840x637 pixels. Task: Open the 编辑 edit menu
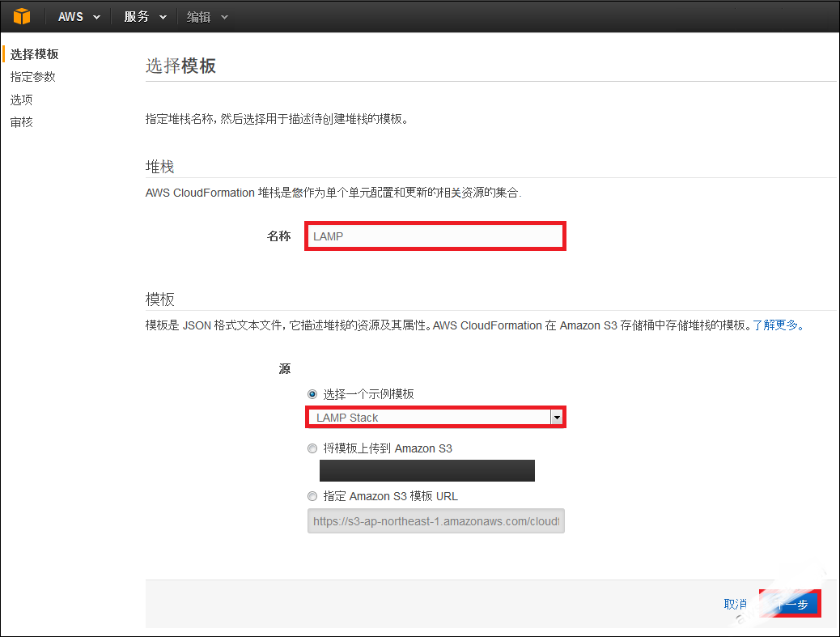[207, 17]
